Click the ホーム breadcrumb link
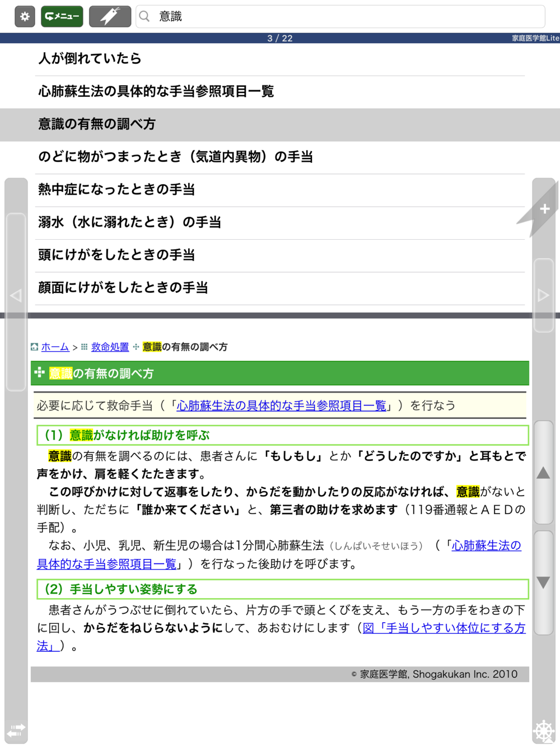 tap(55, 347)
